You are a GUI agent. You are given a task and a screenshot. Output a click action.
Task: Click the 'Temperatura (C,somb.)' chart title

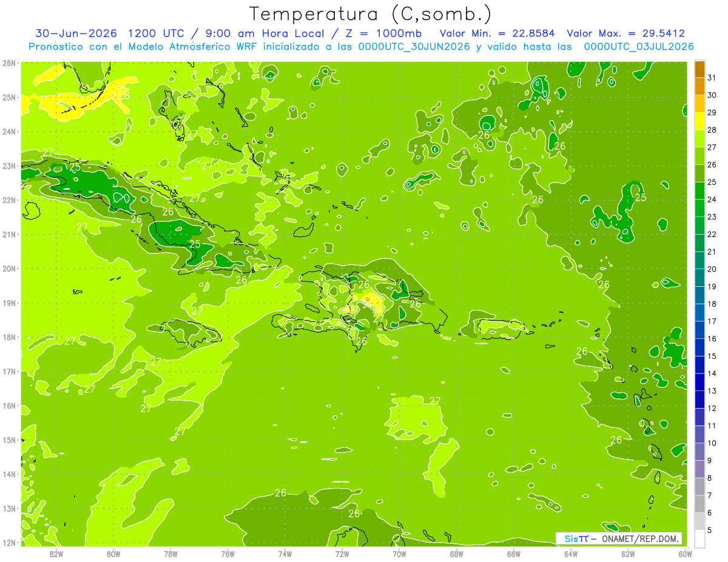point(371,14)
